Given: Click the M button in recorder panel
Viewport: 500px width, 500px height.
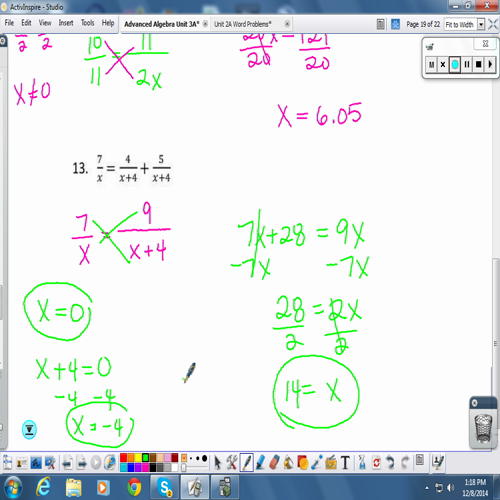Looking at the screenshot, I should (431, 64).
